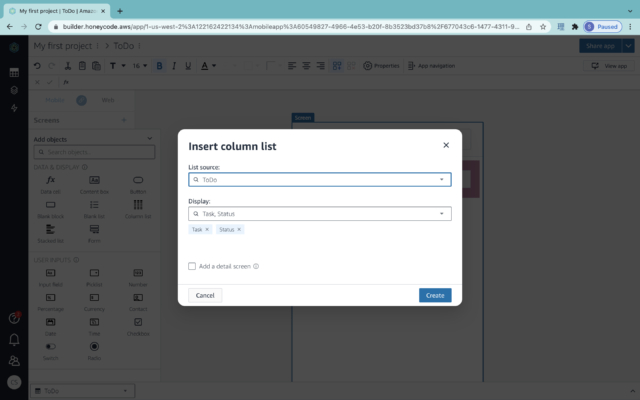The width and height of the screenshot is (640, 400).
Task: Align text right
Action: (320, 66)
